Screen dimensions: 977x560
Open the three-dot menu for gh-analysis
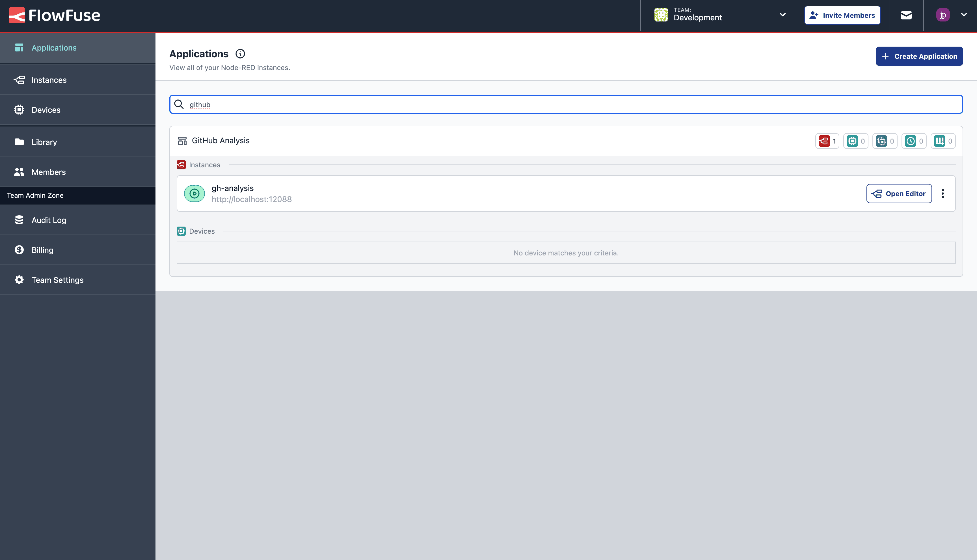tap(943, 194)
